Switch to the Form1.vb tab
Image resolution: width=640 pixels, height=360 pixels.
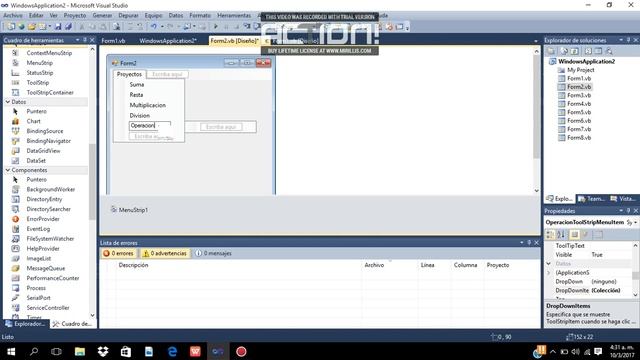tap(113, 41)
